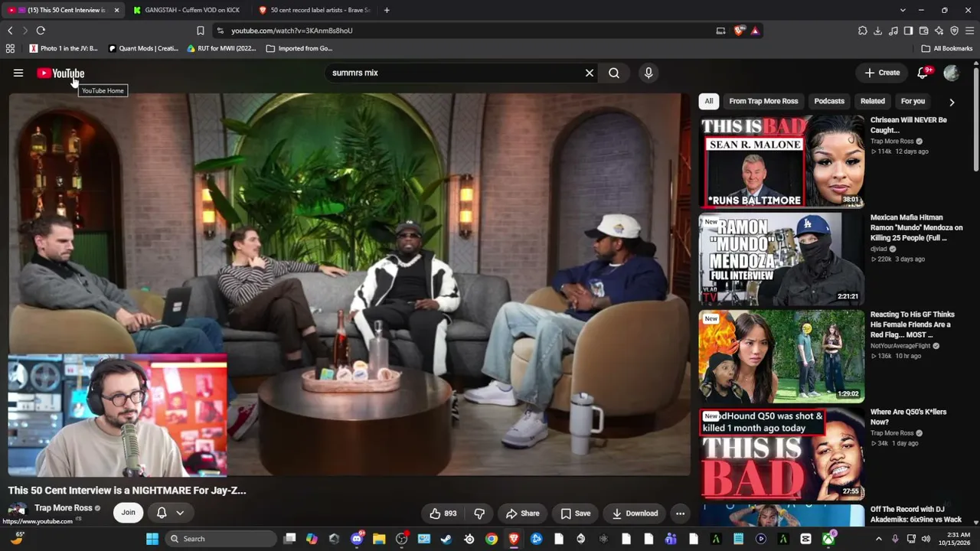Toggle the browser sidebar panel
The image size is (980, 551).
[x=909, y=31]
